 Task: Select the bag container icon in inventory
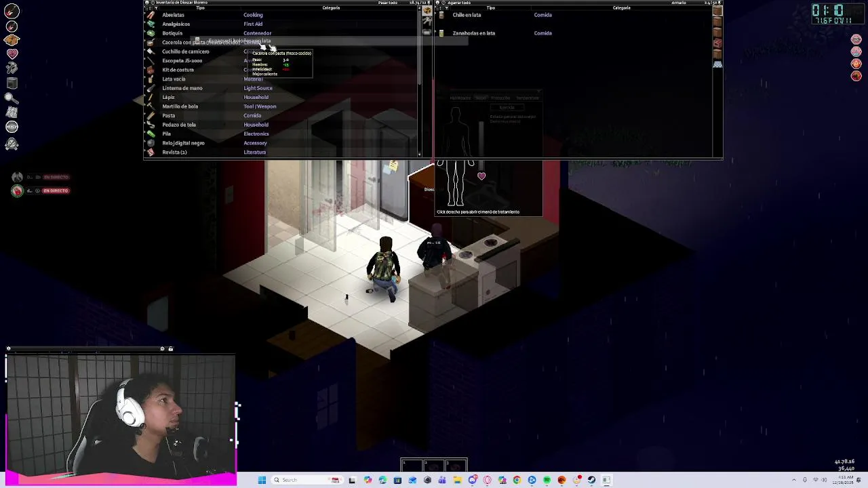coord(427,32)
